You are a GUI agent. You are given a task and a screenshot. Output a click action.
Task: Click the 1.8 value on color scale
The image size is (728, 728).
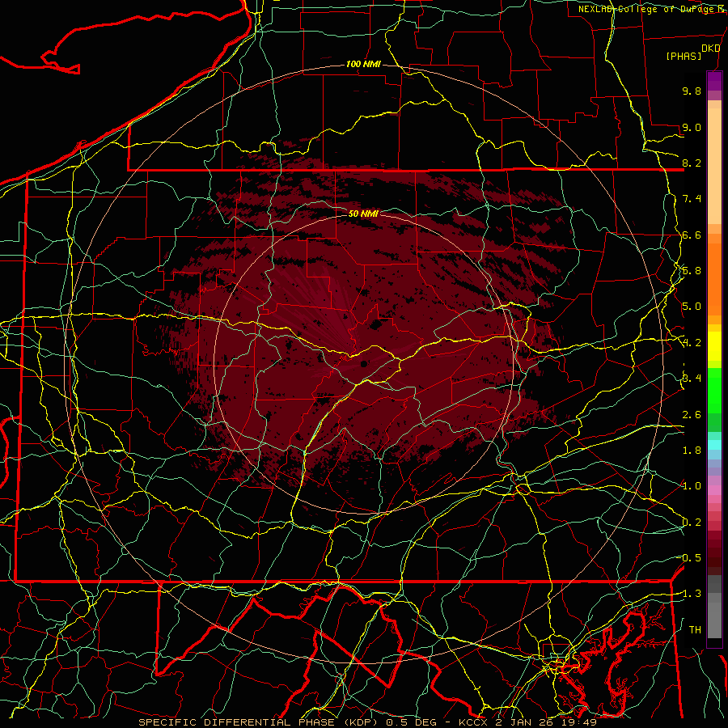point(692,451)
